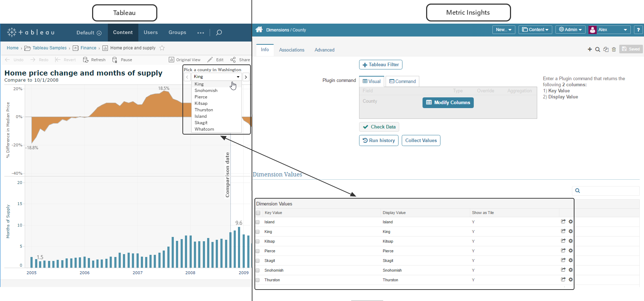Open the Users tab in Tableau
Screen dimensions: 644x301
(x=151, y=33)
